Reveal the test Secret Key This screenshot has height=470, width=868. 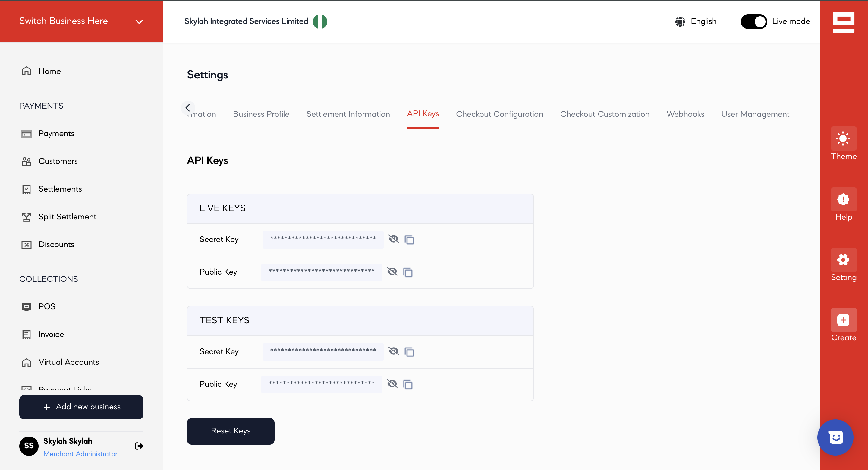(x=394, y=351)
